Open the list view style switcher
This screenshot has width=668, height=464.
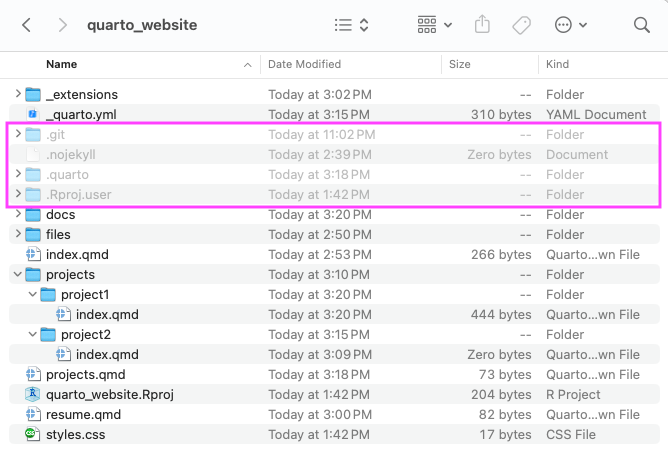coord(351,25)
